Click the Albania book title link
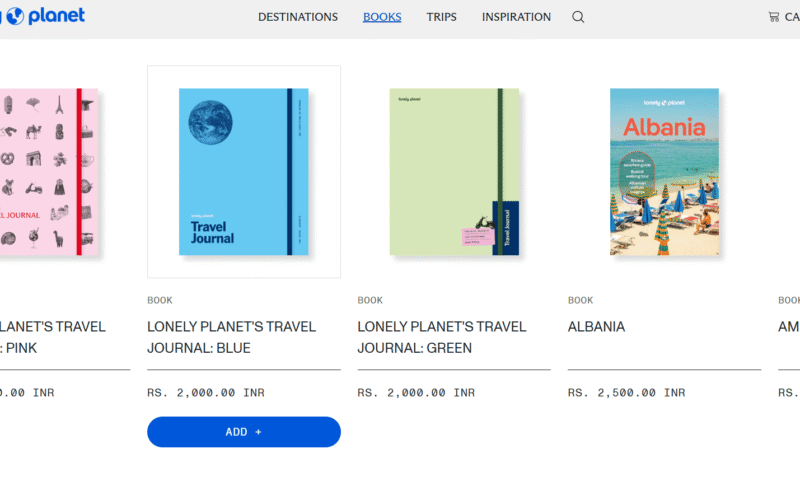The height and width of the screenshot is (500, 800). tap(596, 327)
